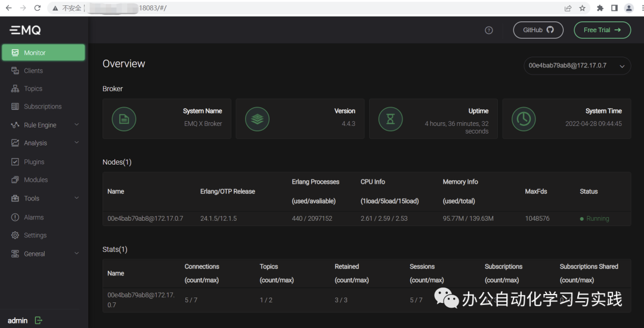
Task: Click the admin username label
Action: coord(18,321)
